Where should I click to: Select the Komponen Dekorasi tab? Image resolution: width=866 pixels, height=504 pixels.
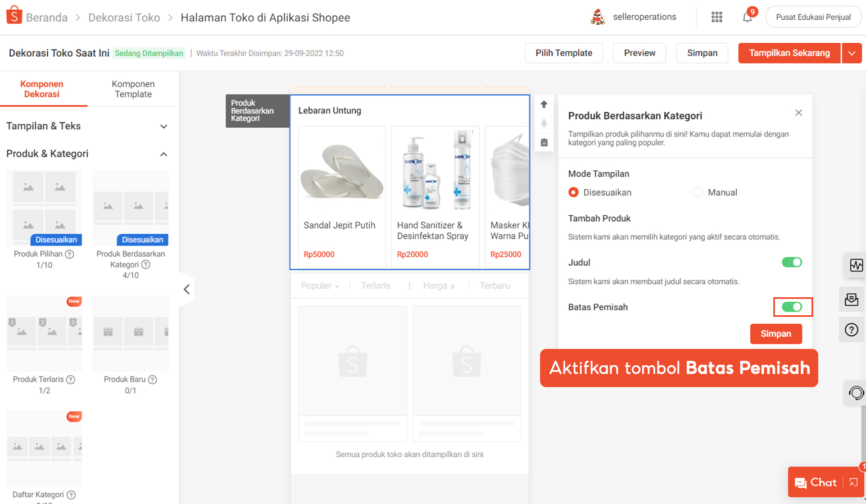coord(42,89)
